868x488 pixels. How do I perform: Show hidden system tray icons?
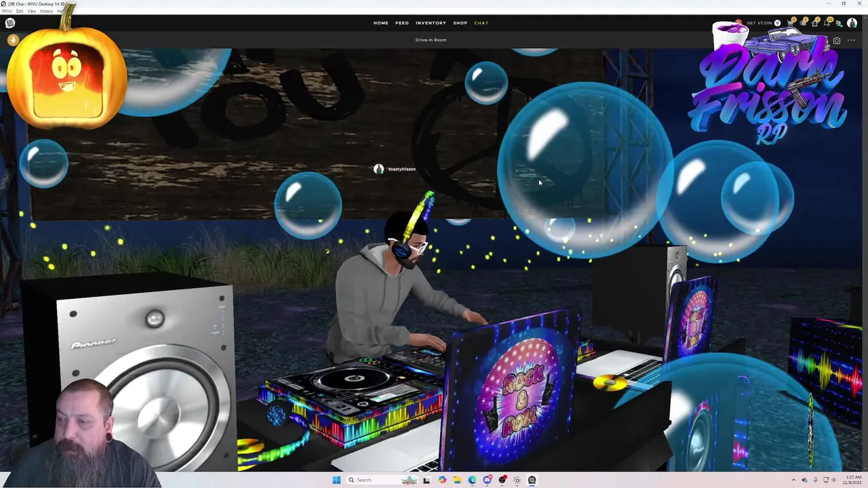pos(793,480)
